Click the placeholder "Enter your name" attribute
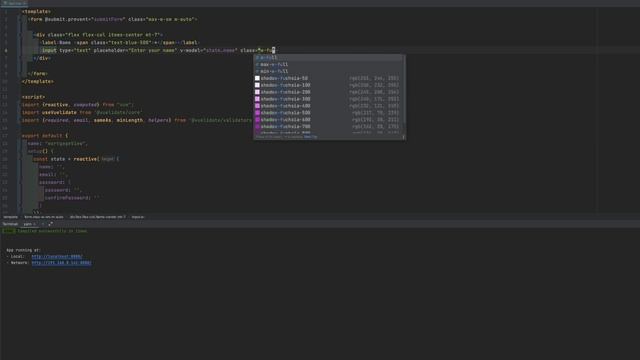Image resolution: width=640 pixels, height=360 pixels. pos(135,51)
